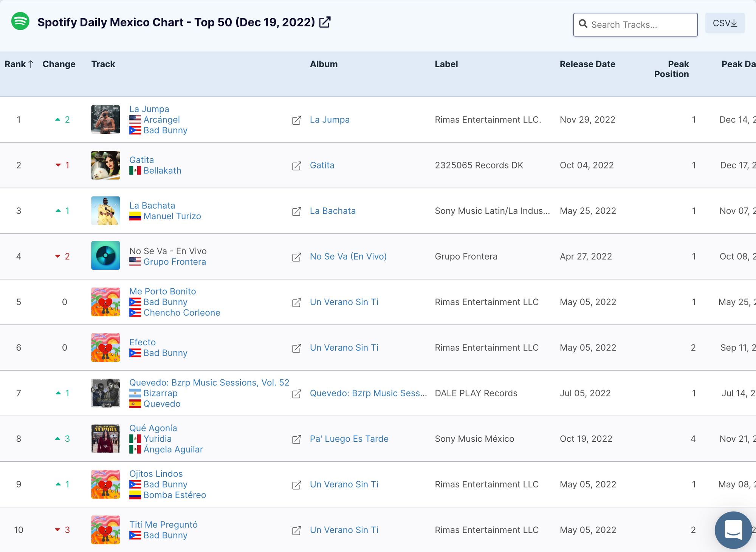
Task: Sort by the Change column header
Action: pyautogui.click(x=59, y=64)
